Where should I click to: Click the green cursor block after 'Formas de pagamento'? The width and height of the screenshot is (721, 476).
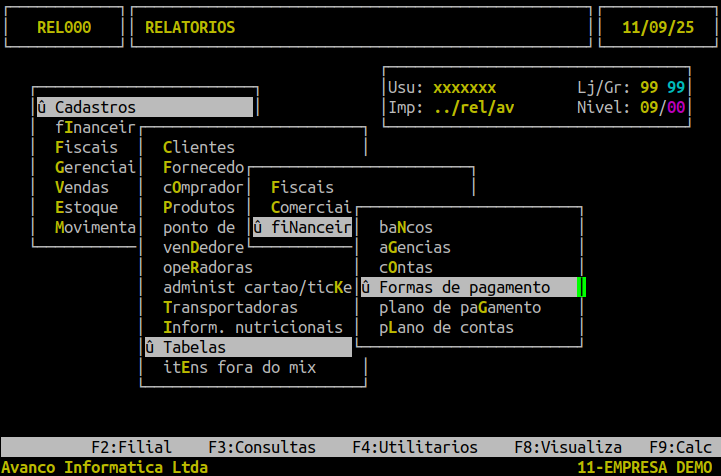582,288
